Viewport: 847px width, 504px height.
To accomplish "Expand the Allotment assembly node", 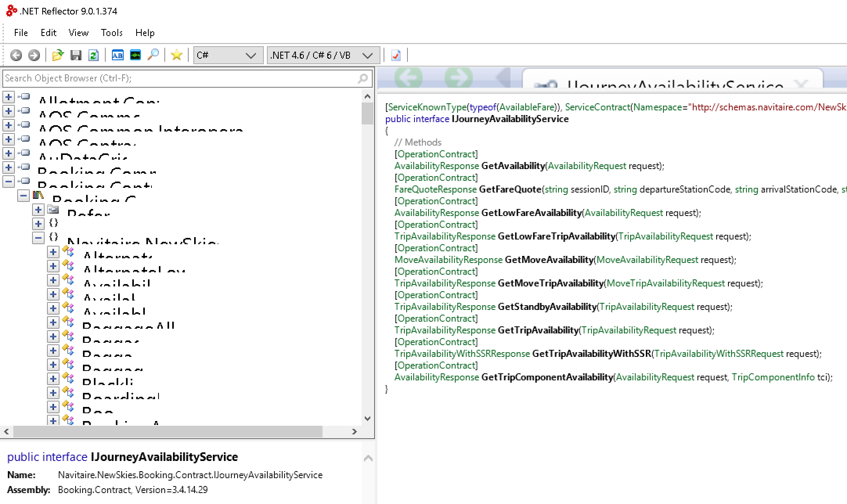I will click(9, 97).
